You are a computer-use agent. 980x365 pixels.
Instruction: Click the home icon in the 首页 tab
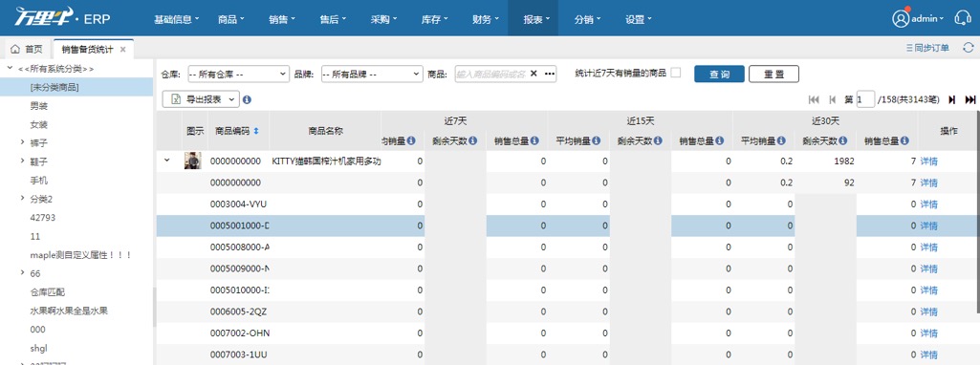15,49
